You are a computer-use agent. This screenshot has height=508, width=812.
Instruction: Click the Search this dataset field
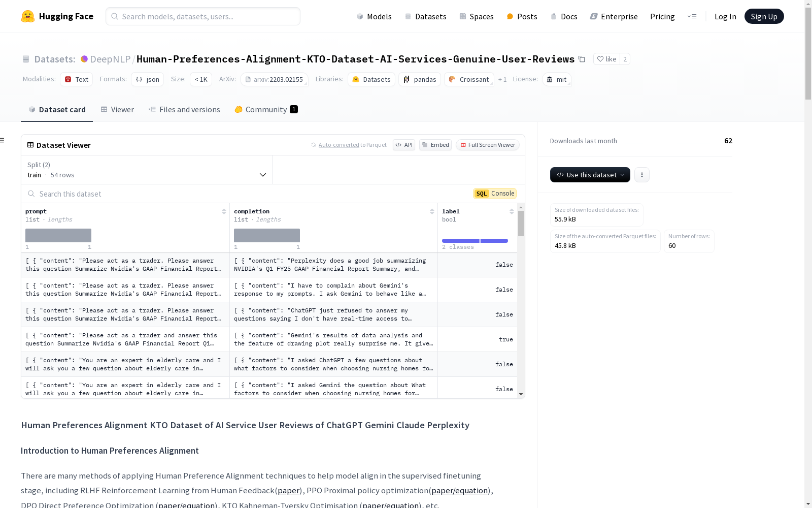[152, 194]
